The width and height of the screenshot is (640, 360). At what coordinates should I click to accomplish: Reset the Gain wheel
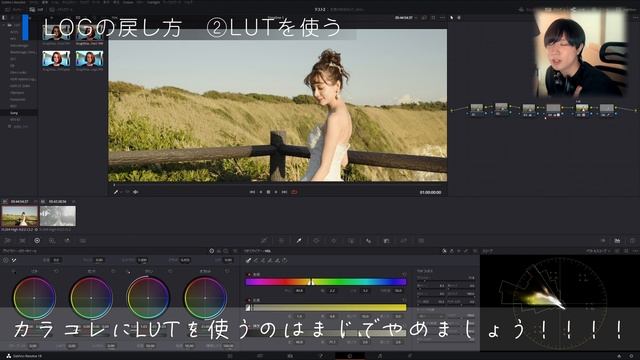tap(170, 271)
